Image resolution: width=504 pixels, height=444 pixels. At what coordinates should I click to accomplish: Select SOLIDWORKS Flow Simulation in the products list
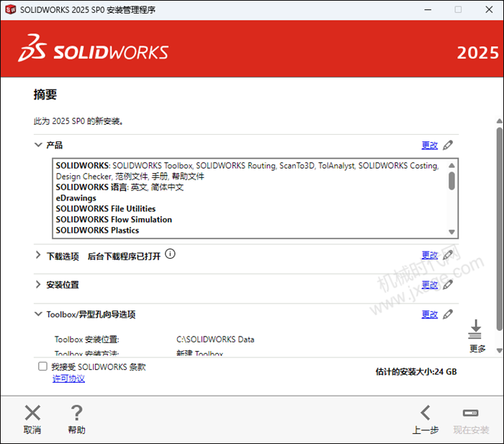tap(114, 220)
